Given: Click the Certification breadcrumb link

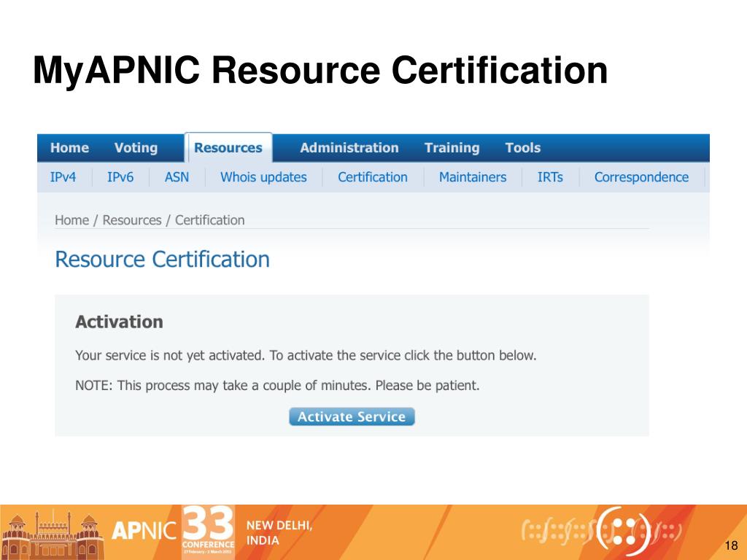Looking at the screenshot, I should pyautogui.click(x=209, y=220).
